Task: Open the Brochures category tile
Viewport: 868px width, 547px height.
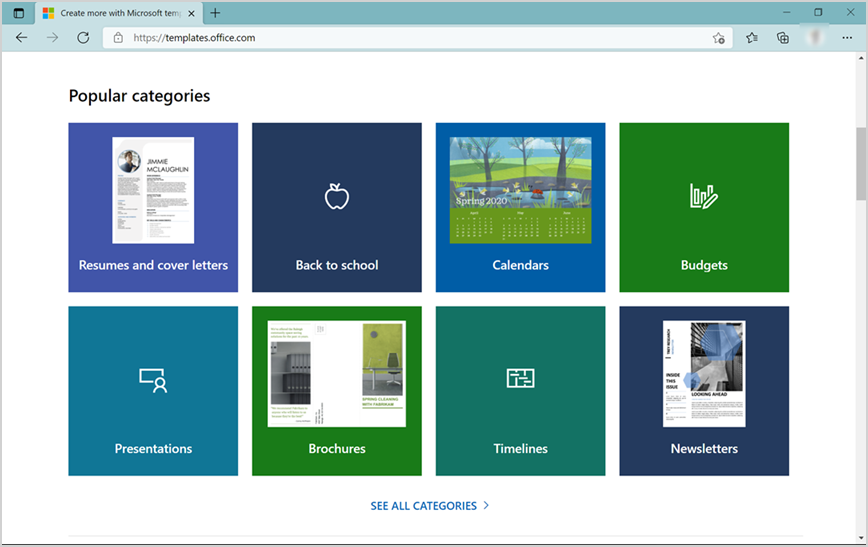Action: 336,391
